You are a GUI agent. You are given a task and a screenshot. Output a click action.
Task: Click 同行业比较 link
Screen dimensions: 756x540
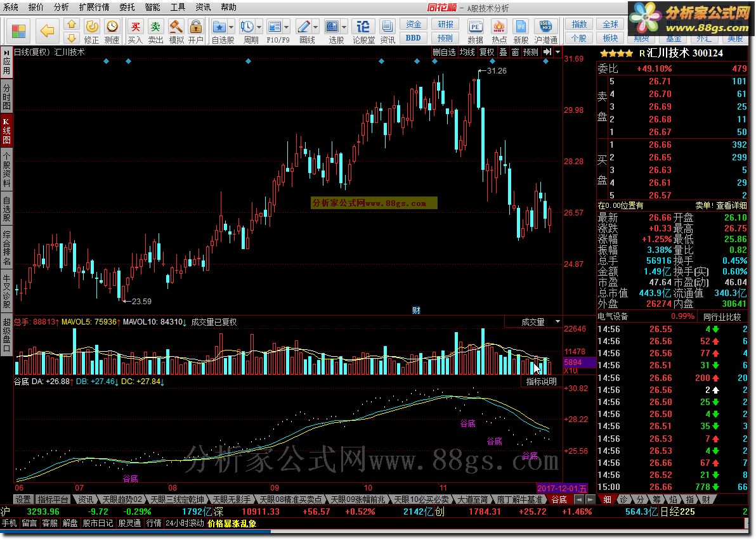pos(722,316)
